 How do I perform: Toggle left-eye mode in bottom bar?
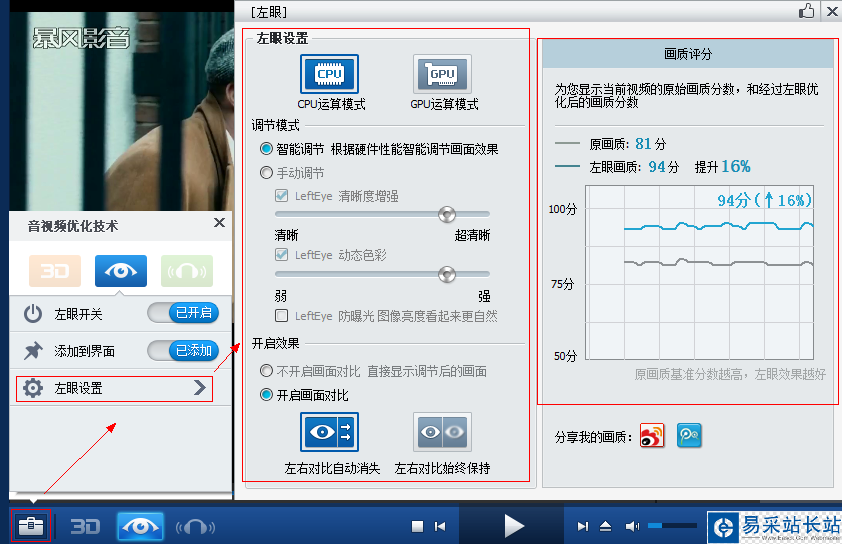pos(140,527)
